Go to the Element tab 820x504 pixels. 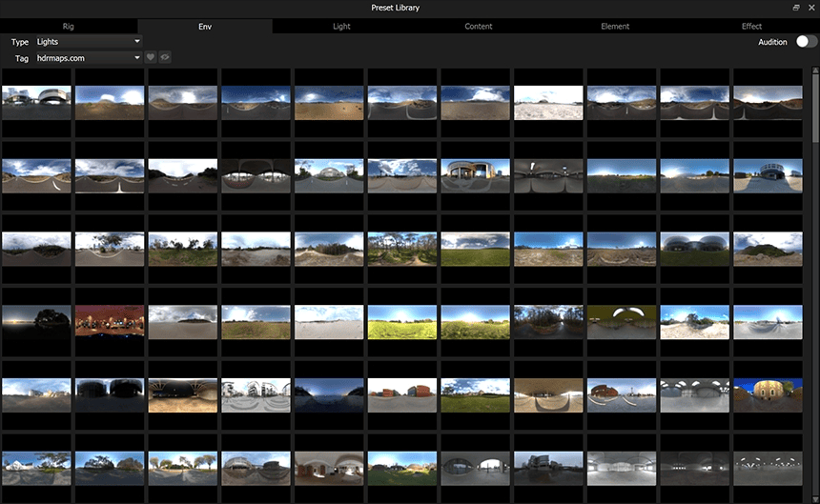615,26
